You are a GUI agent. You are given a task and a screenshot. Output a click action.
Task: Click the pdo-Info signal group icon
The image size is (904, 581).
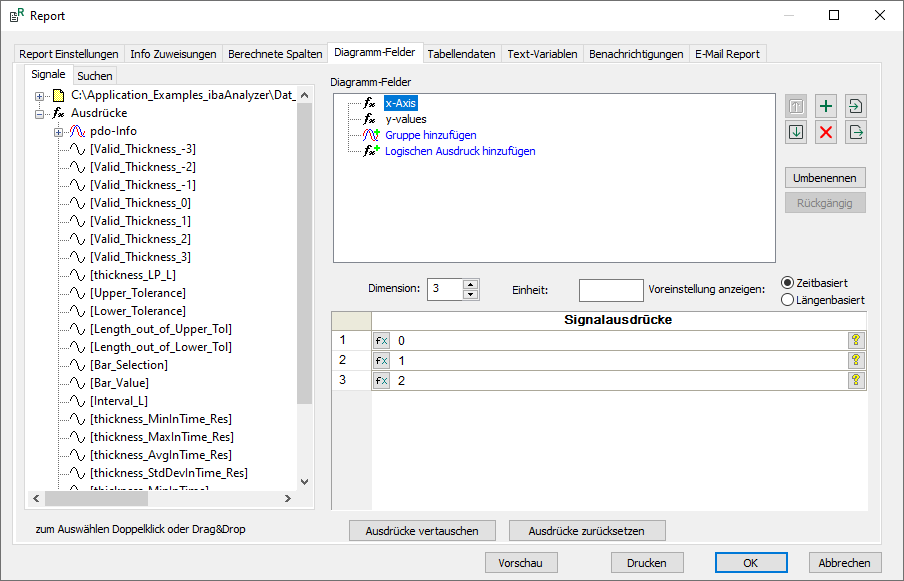77,131
